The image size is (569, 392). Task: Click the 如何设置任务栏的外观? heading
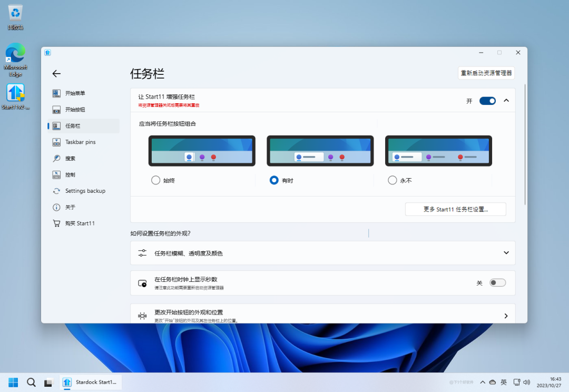coord(160,233)
